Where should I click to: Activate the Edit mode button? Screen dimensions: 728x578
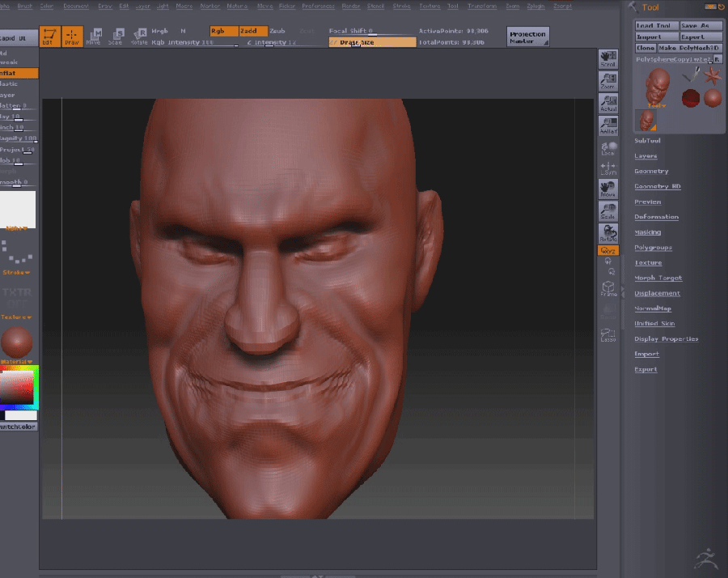click(49, 36)
